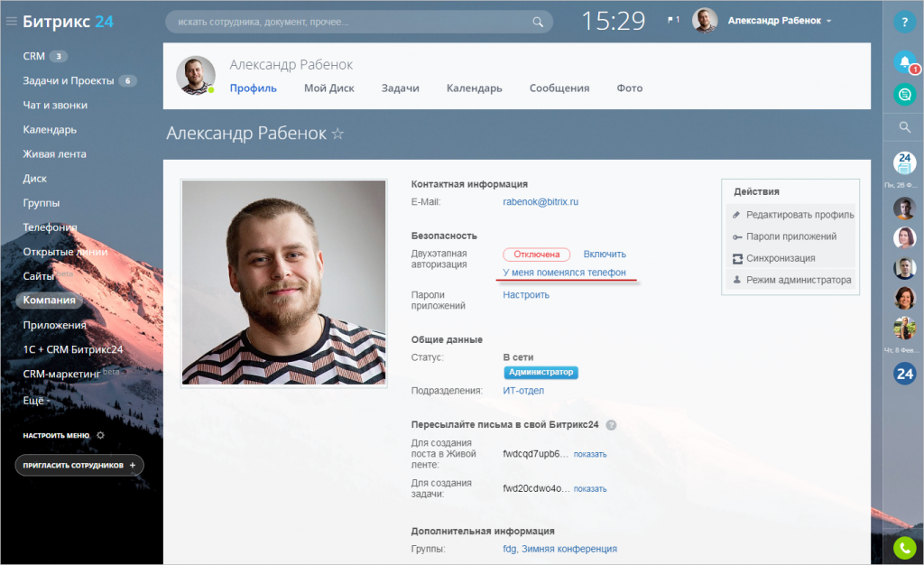Open the blue 24 circle in right sidebar
The height and width of the screenshot is (565, 924).
point(904,374)
